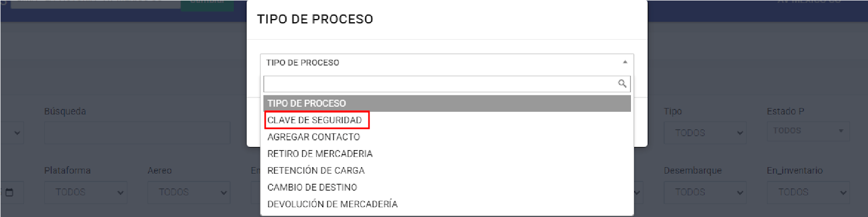Click the Búsqueda input field
The width and height of the screenshot is (868, 217).
[137, 133]
